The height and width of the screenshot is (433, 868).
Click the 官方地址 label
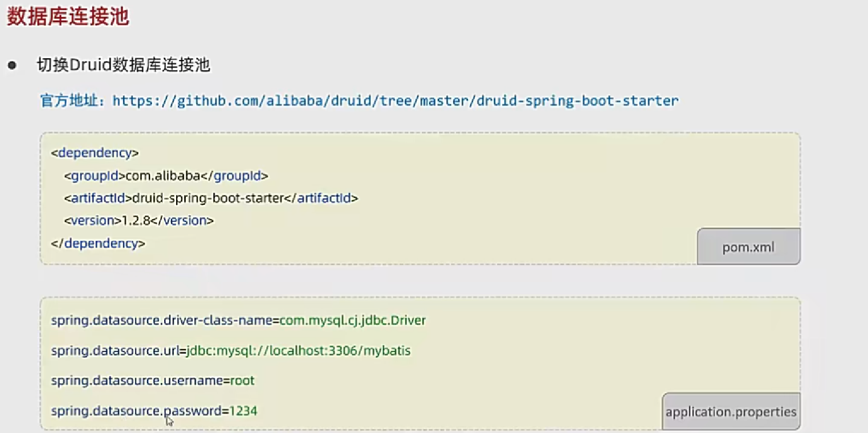pos(72,101)
